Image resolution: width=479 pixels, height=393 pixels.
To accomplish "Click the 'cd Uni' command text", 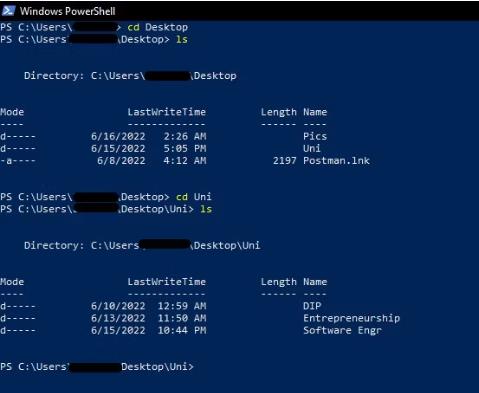I will click(x=194, y=197).
